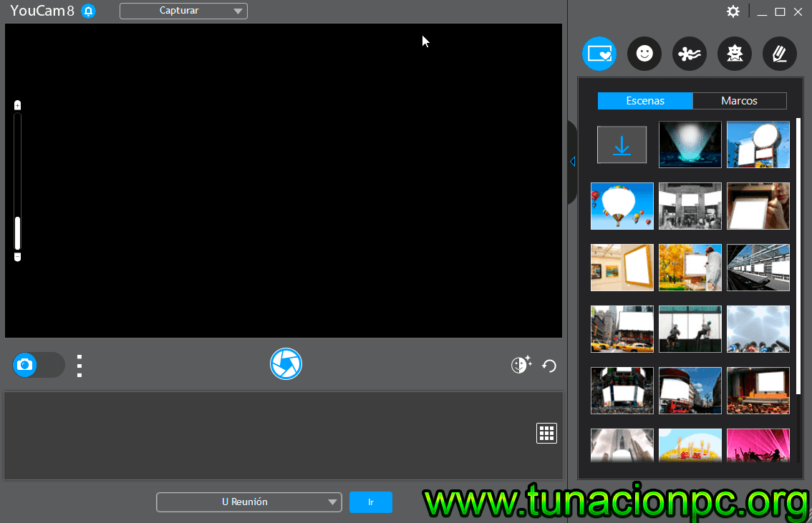
Task: Switch to the Escenas tab
Action: [x=644, y=101]
